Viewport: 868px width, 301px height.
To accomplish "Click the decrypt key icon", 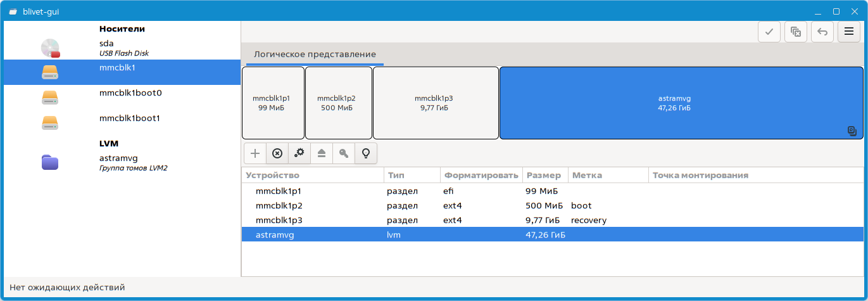I will click(343, 153).
